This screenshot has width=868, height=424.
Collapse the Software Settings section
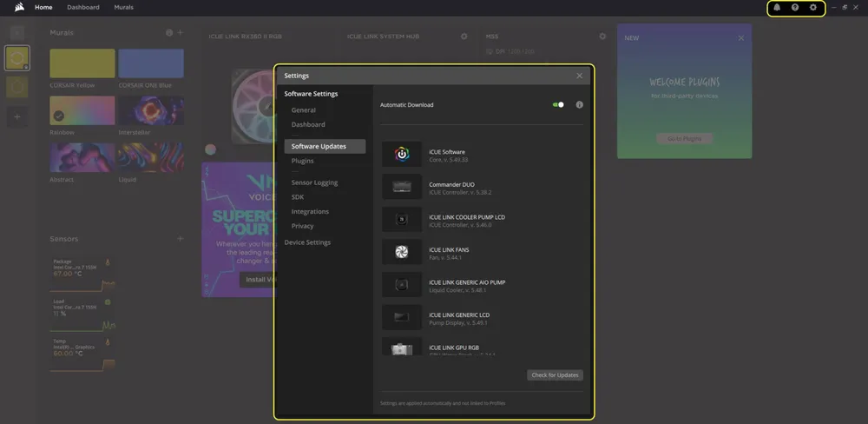311,94
